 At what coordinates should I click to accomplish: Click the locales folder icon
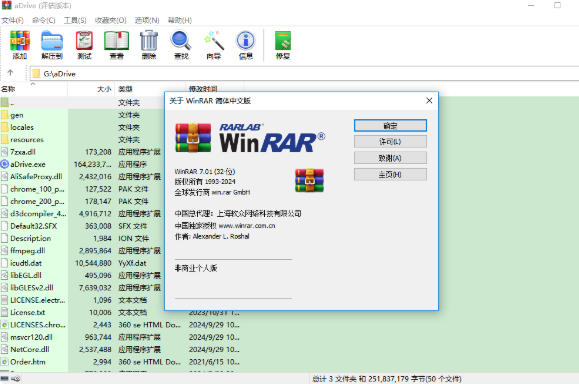[x=4, y=127]
